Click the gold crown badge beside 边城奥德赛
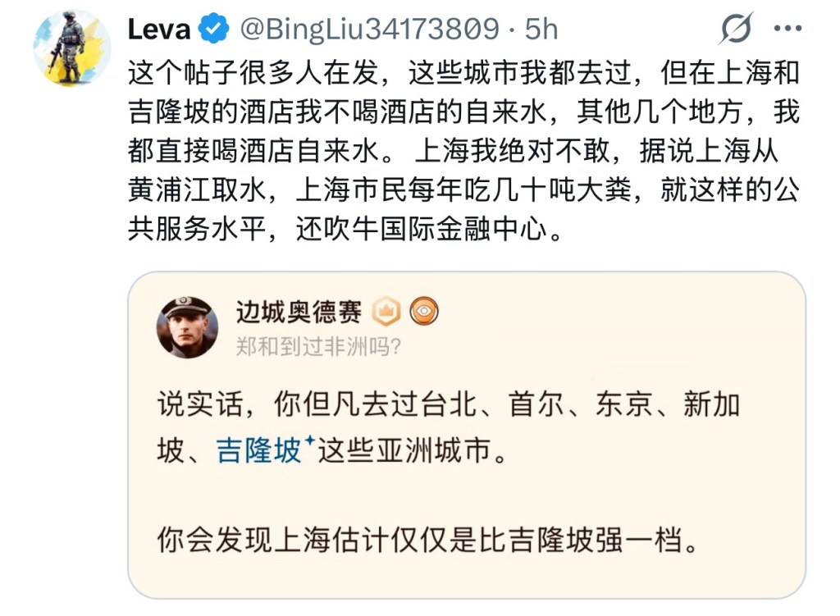 386,311
